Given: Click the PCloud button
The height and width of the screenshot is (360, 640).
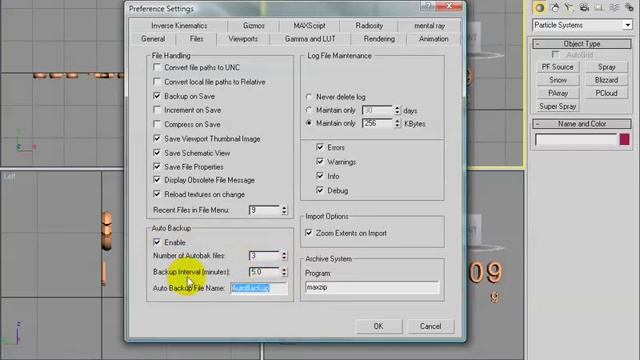Looking at the screenshot, I should [x=607, y=93].
